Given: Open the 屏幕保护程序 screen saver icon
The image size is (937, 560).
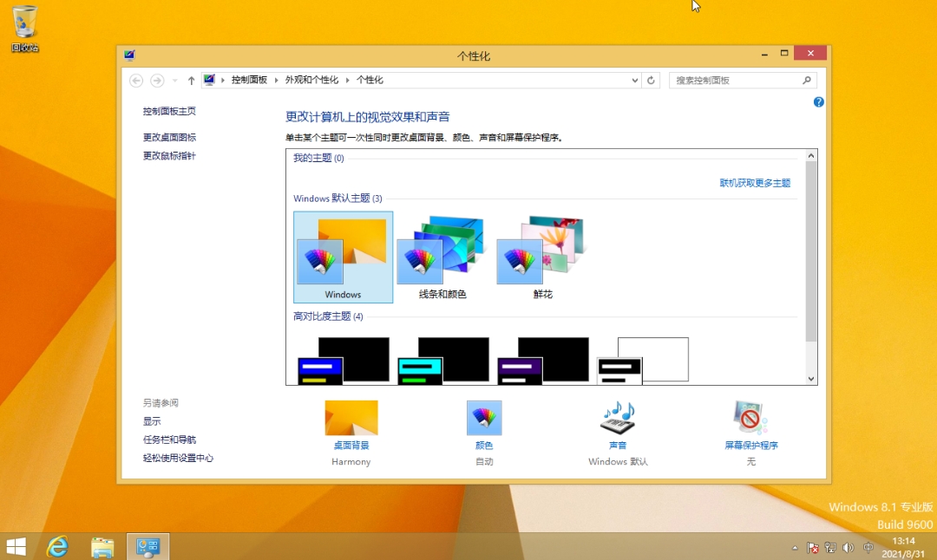Looking at the screenshot, I should pyautogui.click(x=750, y=418).
